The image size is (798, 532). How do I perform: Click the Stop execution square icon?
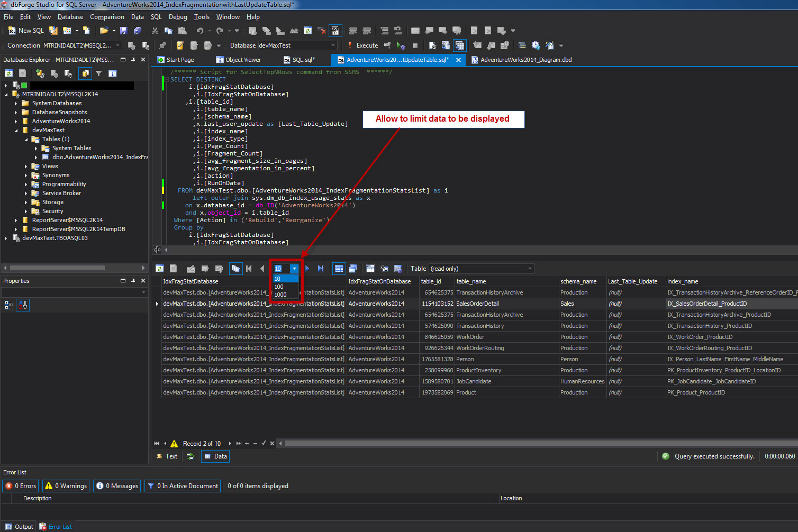tap(415, 45)
